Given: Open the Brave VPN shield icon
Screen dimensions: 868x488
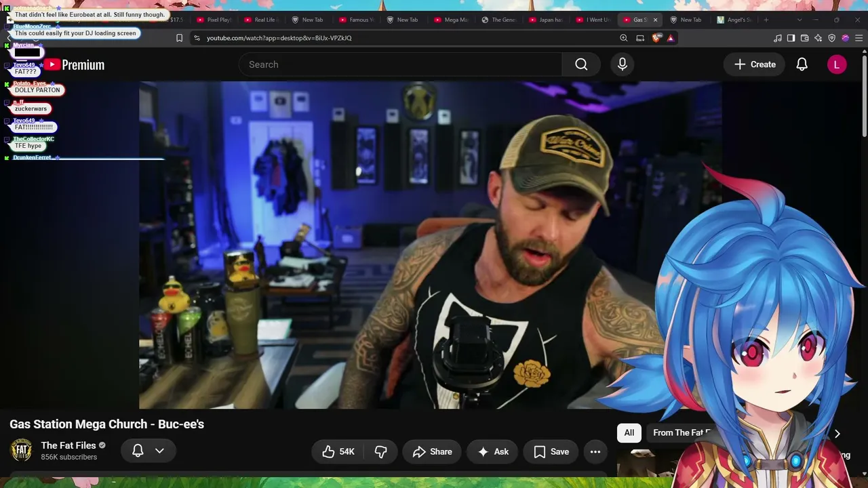Looking at the screenshot, I should click(831, 38).
